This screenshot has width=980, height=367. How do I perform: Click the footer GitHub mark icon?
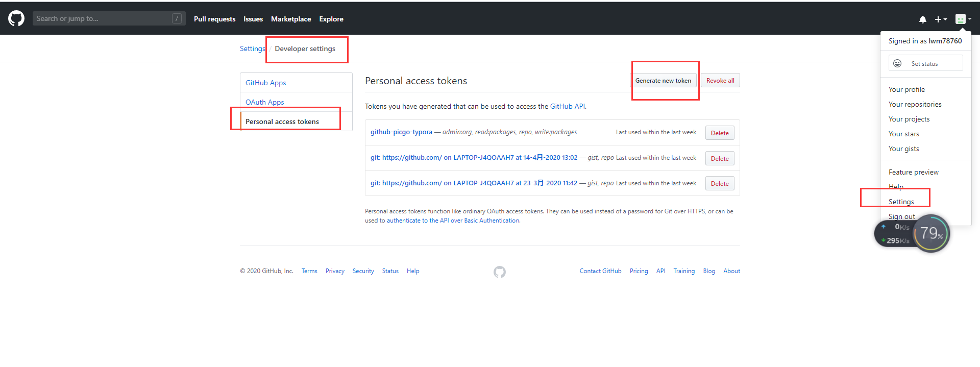[500, 272]
